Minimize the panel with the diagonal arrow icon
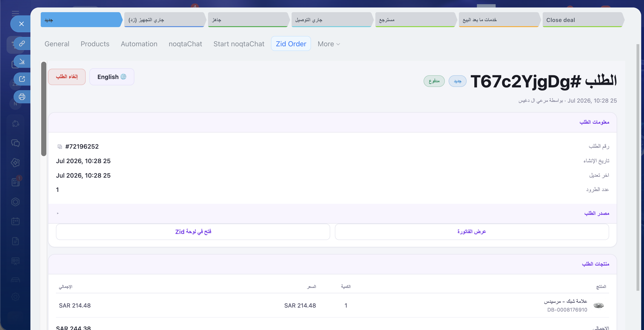The width and height of the screenshot is (644, 330). click(x=22, y=61)
